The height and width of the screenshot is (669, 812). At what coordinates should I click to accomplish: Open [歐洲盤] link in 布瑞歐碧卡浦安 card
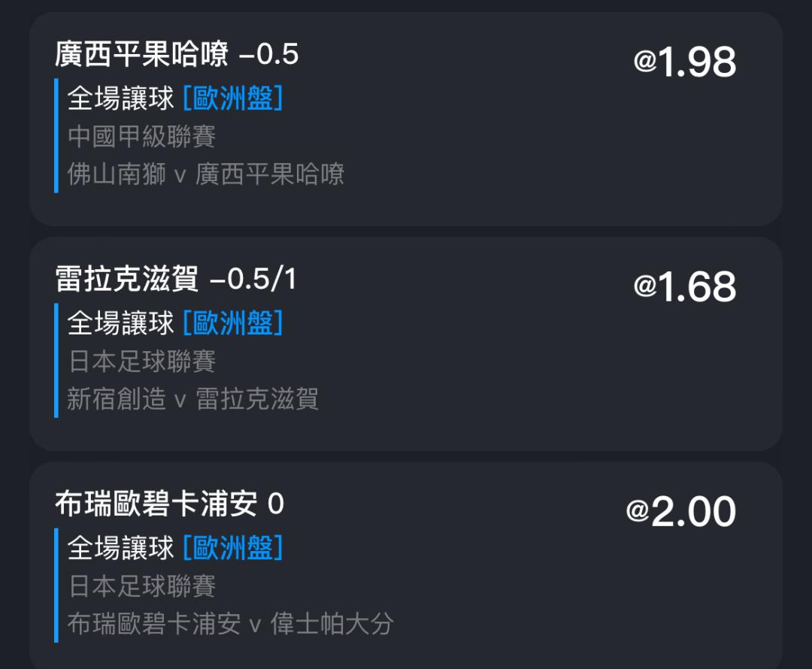click(x=233, y=548)
